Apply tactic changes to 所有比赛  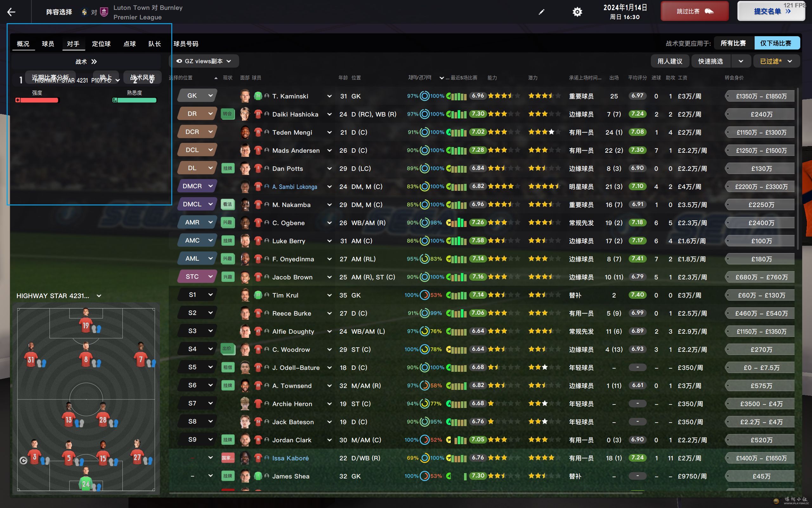coord(733,43)
